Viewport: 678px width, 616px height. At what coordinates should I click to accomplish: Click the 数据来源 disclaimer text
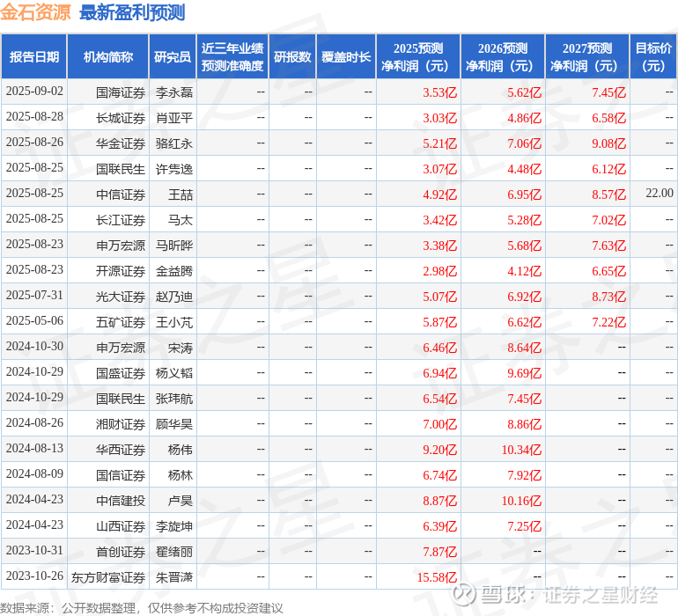click(142, 608)
